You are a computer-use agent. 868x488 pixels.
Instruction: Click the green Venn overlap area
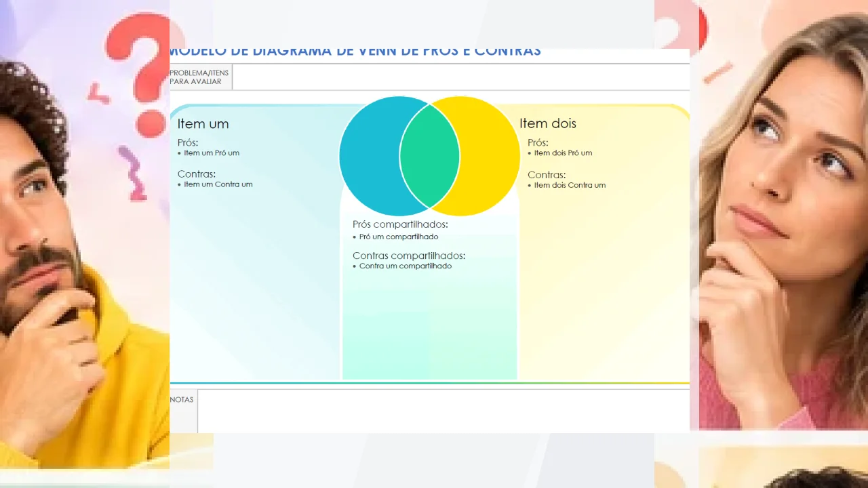pyautogui.click(x=429, y=156)
